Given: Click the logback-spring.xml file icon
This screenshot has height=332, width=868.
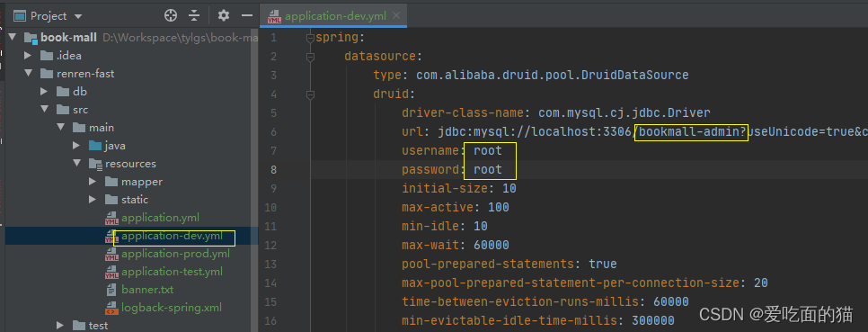Looking at the screenshot, I should (x=111, y=308).
